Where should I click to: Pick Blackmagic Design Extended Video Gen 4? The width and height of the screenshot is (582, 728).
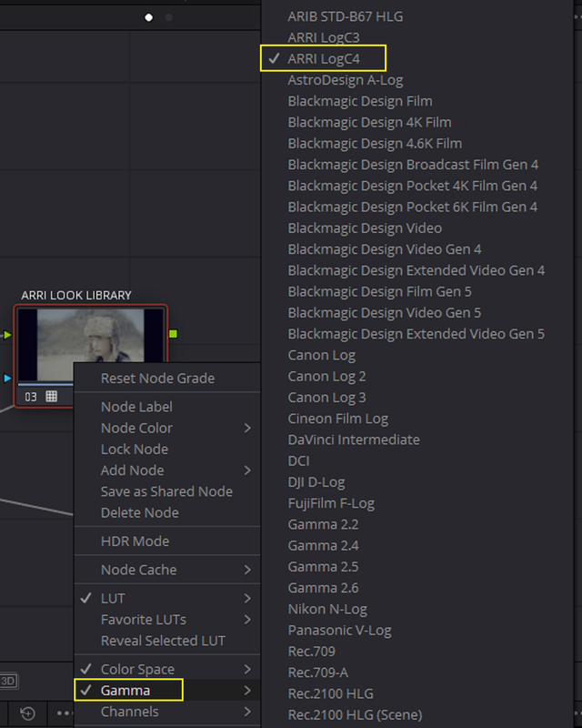pyautogui.click(x=416, y=270)
